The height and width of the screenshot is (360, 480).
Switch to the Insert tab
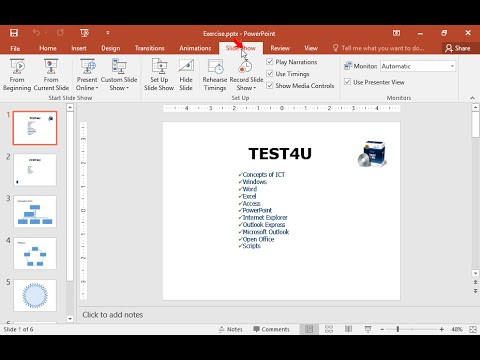pos(79,48)
